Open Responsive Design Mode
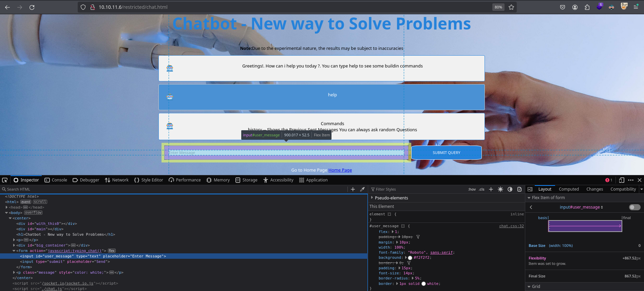Image resolution: width=644 pixels, height=291 pixels. (622, 180)
